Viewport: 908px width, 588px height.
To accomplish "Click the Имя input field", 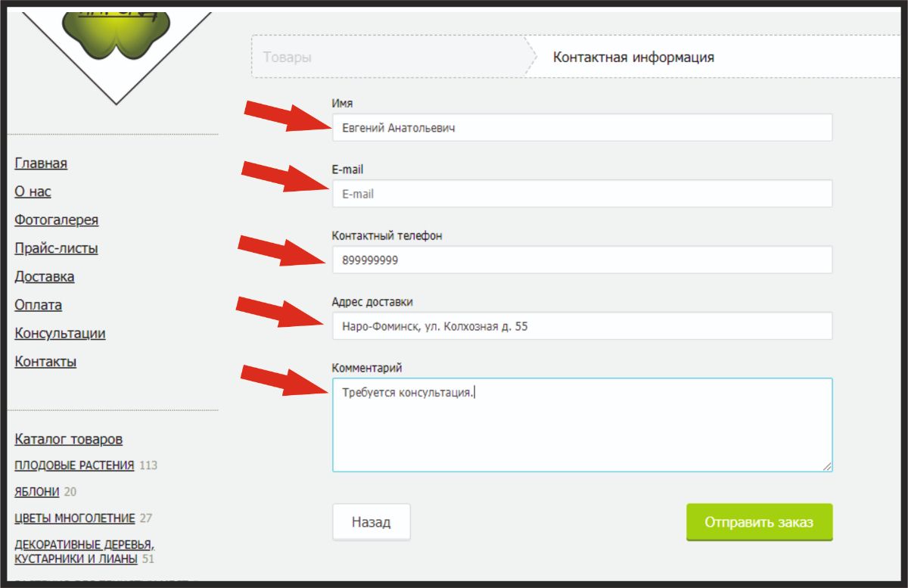I will (x=581, y=128).
